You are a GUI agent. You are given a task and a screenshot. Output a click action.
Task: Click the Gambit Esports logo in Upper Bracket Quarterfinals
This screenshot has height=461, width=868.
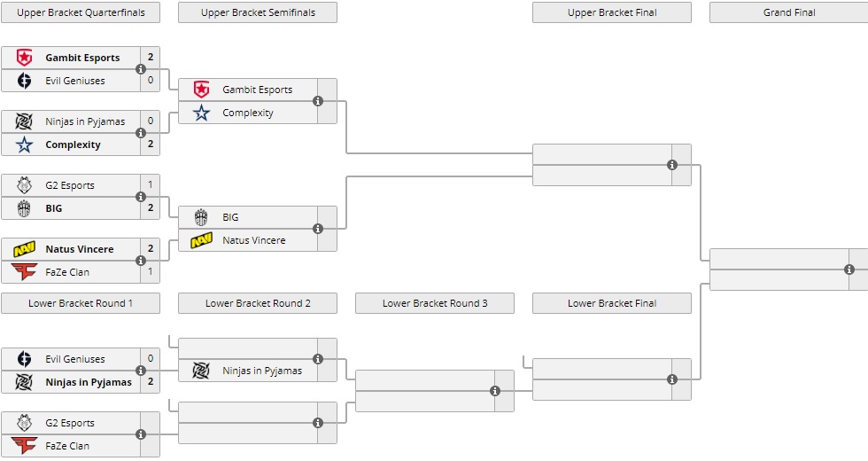point(25,58)
